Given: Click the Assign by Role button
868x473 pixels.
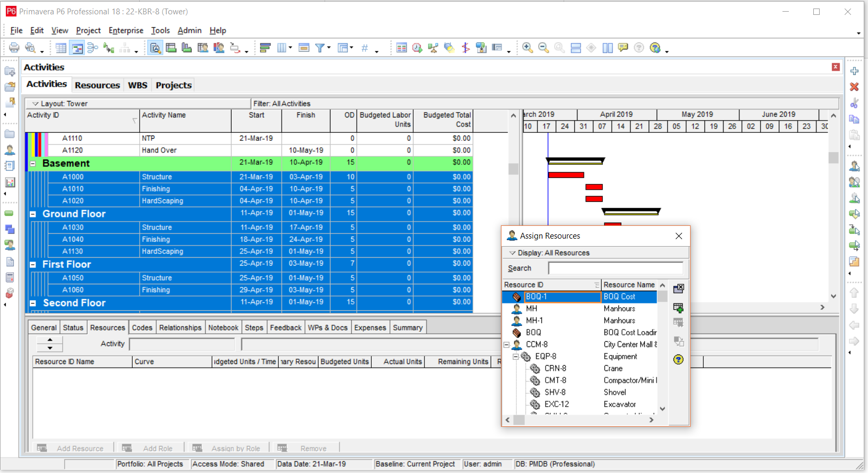Looking at the screenshot, I should (x=228, y=448).
